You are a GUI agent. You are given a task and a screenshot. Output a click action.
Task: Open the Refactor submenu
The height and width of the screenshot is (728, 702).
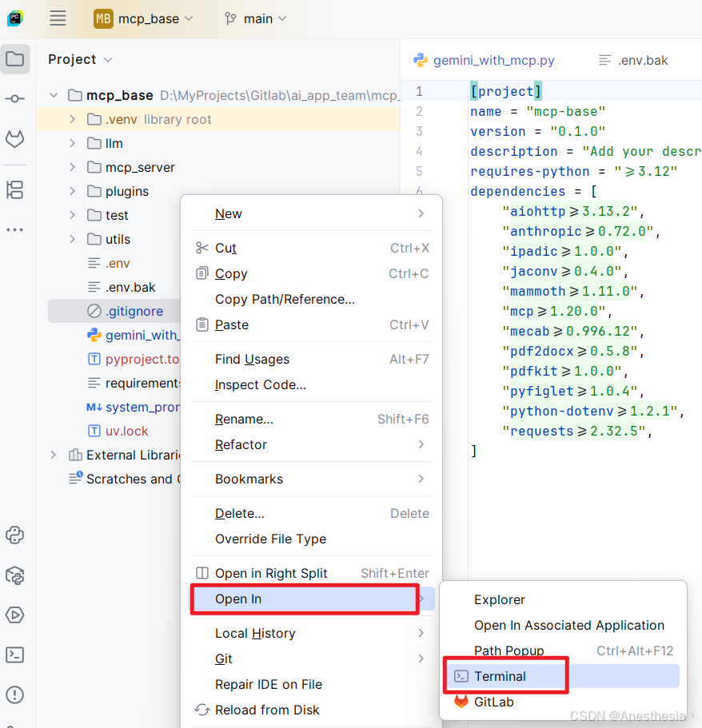311,444
